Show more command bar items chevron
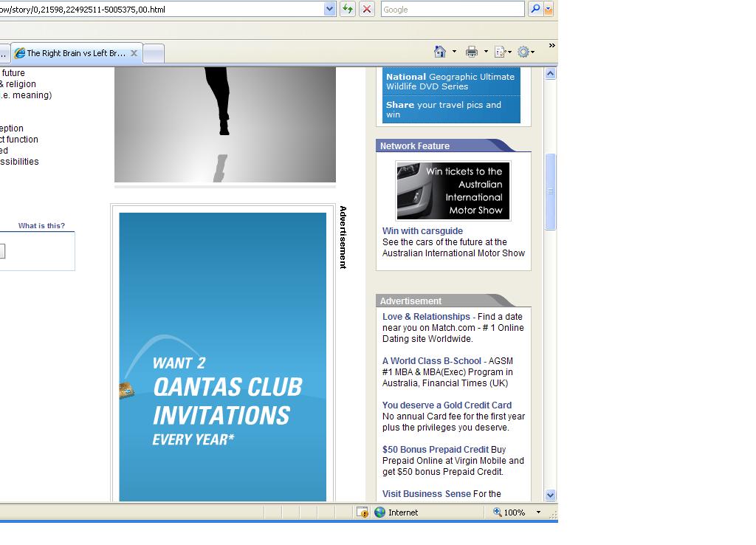Screen dimensions: 756x545 tap(552, 45)
